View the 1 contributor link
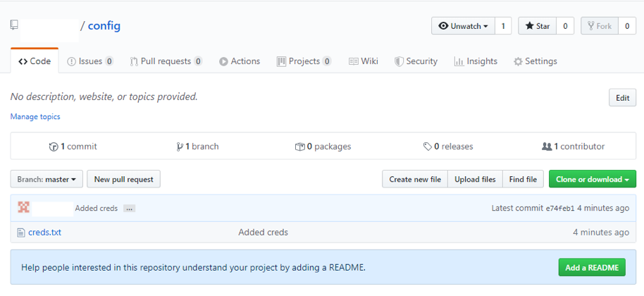This screenshot has width=644, height=296. pos(574,147)
